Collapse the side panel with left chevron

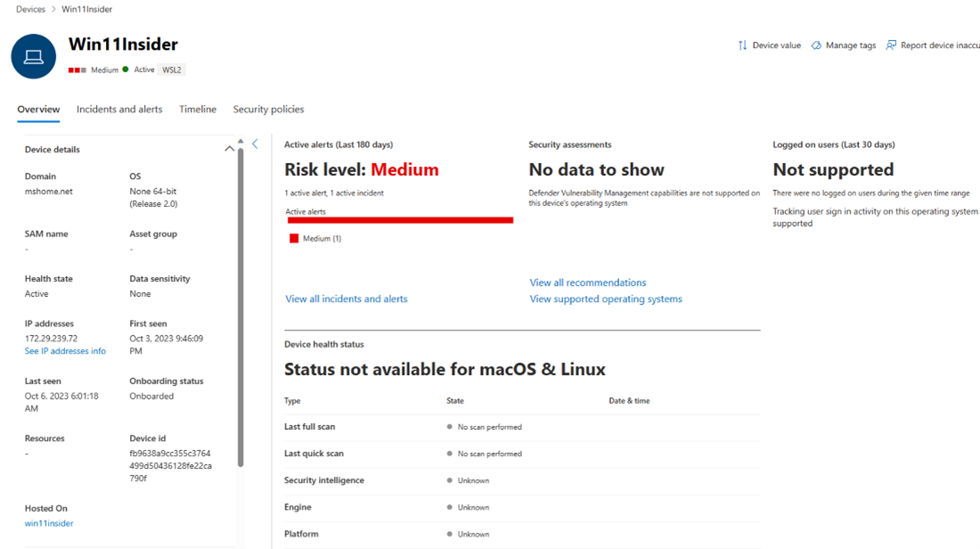tap(255, 143)
